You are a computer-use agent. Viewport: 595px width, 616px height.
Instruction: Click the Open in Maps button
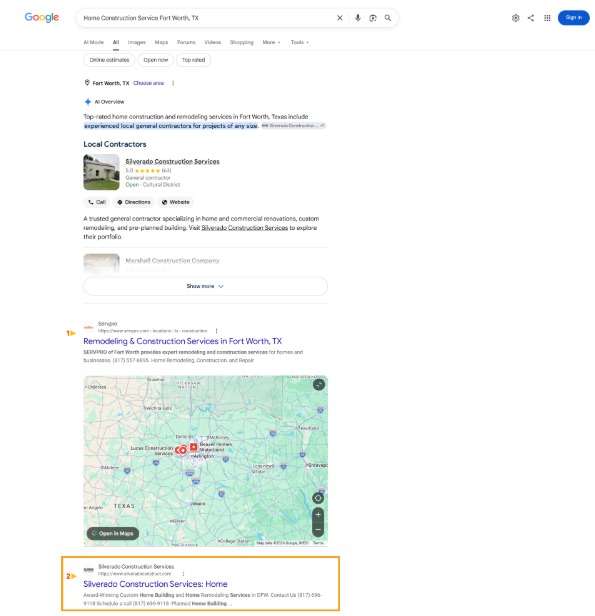click(x=113, y=534)
